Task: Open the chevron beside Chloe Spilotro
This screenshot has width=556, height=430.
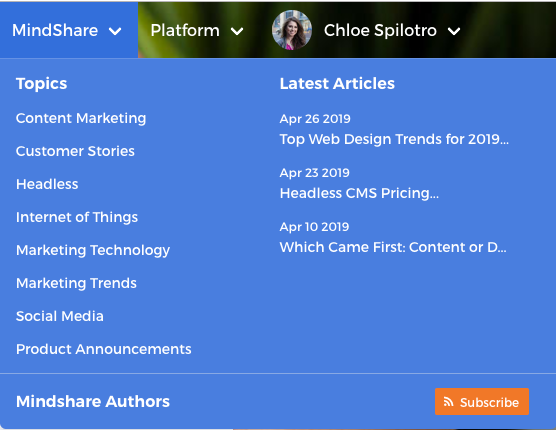Action: [454, 31]
